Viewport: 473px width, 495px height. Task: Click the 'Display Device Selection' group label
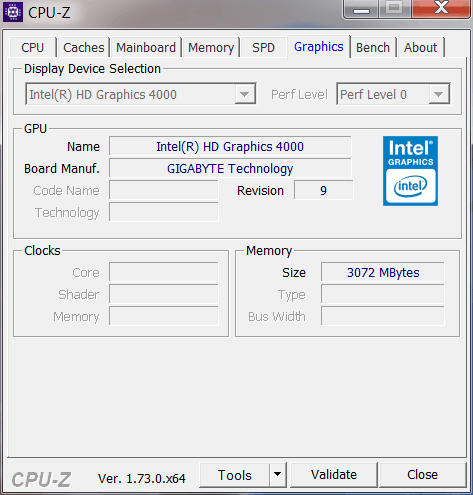point(92,69)
